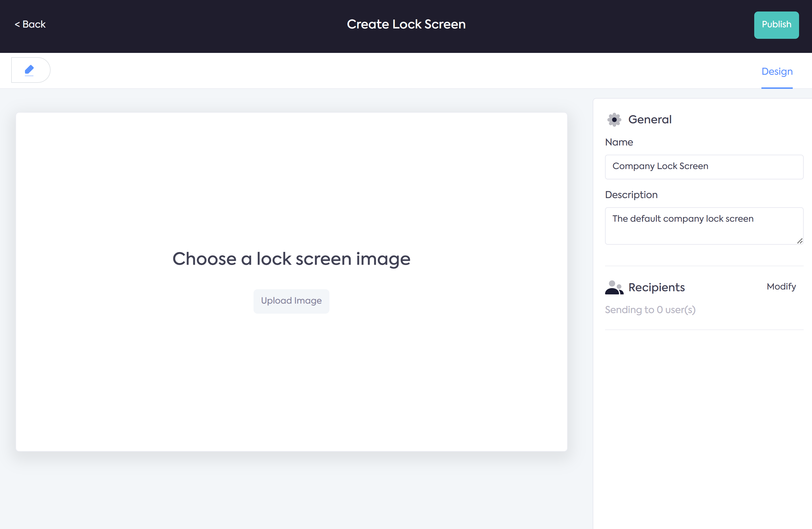Switch to the Design tab

[x=777, y=72]
